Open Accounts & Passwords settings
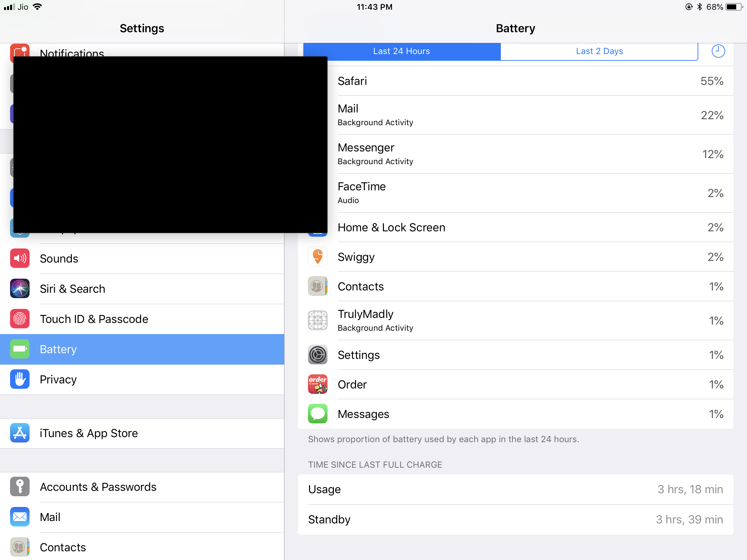The width and height of the screenshot is (747, 560). (x=142, y=487)
